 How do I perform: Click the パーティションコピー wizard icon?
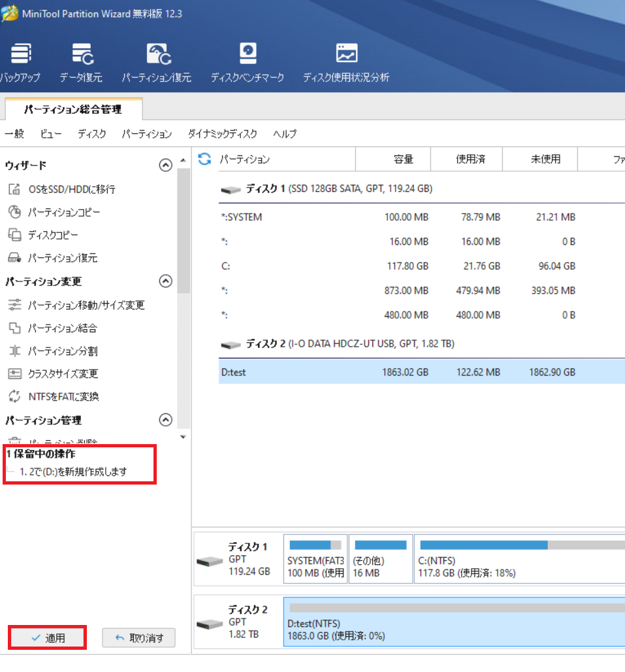[14, 212]
